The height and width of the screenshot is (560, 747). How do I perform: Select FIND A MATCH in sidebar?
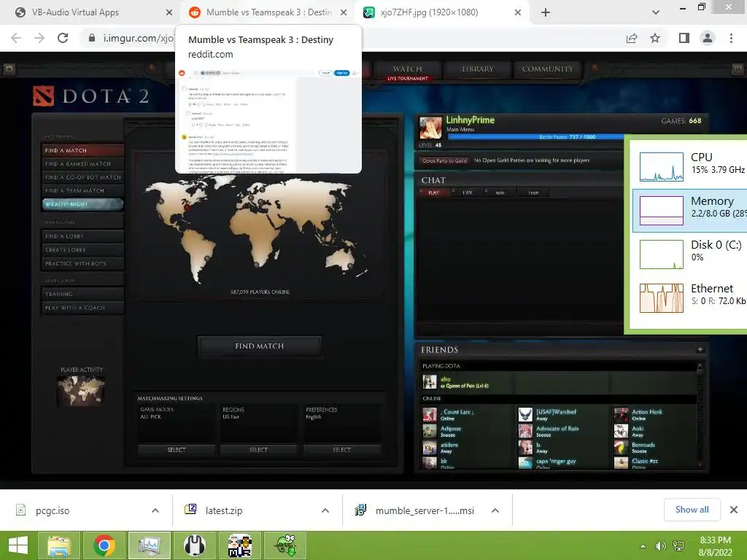click(82, 150)
